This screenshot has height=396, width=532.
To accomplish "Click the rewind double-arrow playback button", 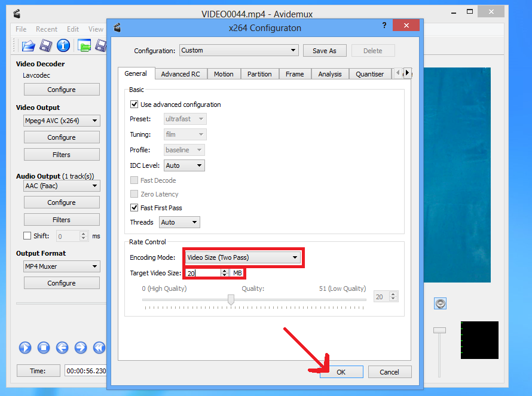I will (x=99, y=348).
